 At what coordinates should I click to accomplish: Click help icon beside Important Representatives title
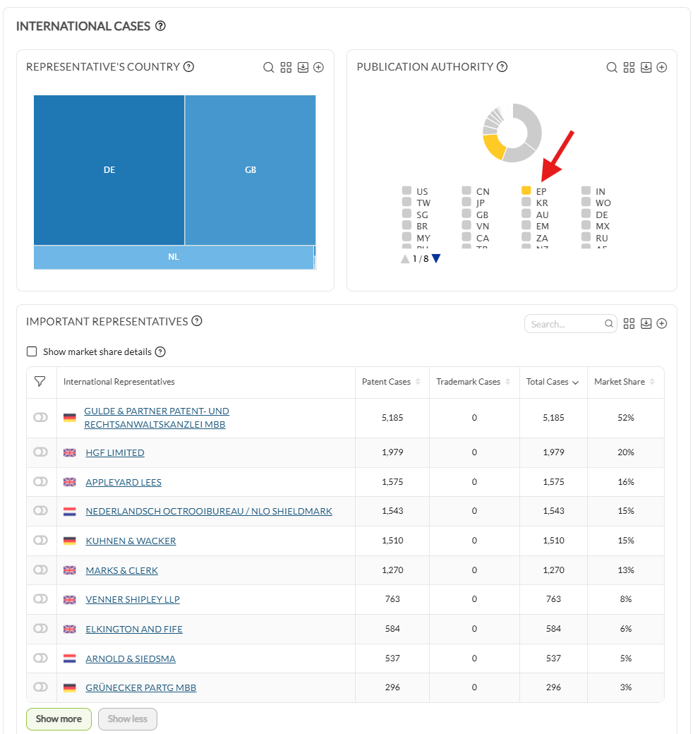click(197, 321)
